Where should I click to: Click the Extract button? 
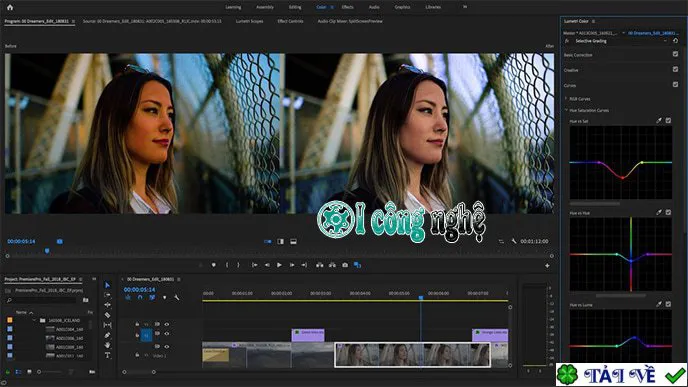pos(332,265)
